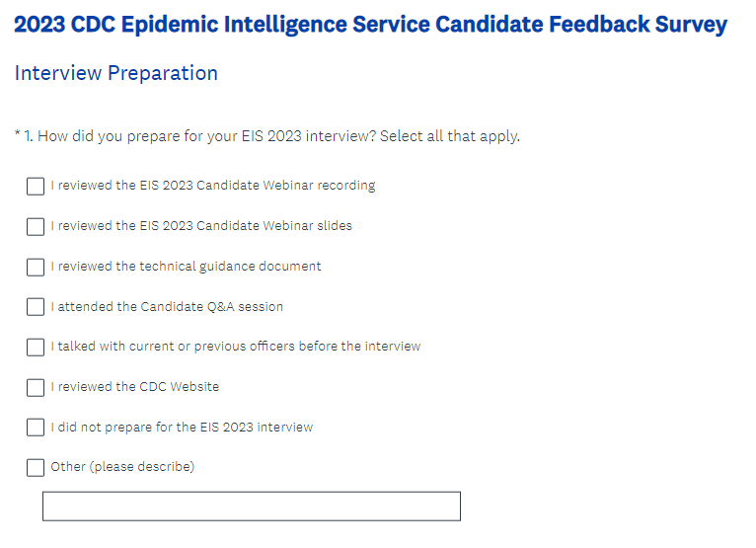Click the 'technical guidance document' label text

pos(187,267)
